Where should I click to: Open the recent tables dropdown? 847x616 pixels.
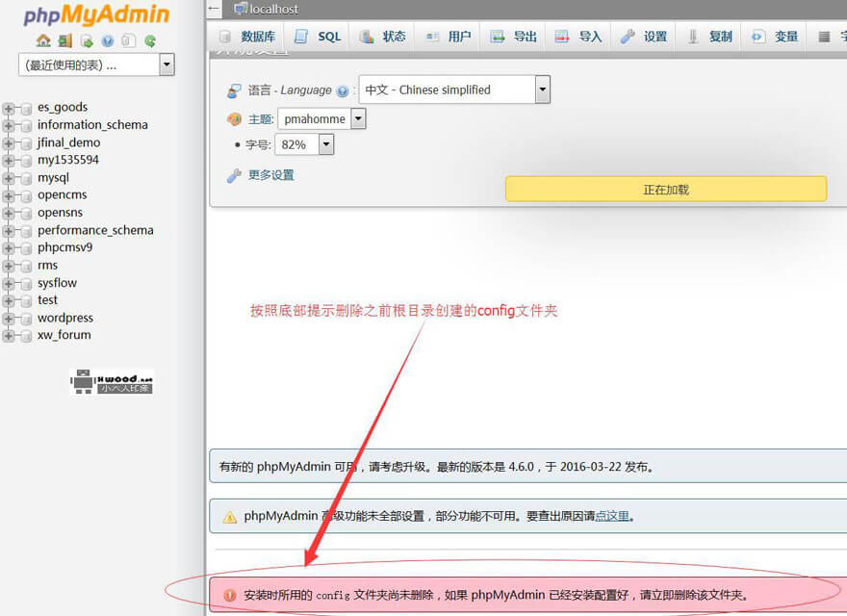tap(96, 64)
